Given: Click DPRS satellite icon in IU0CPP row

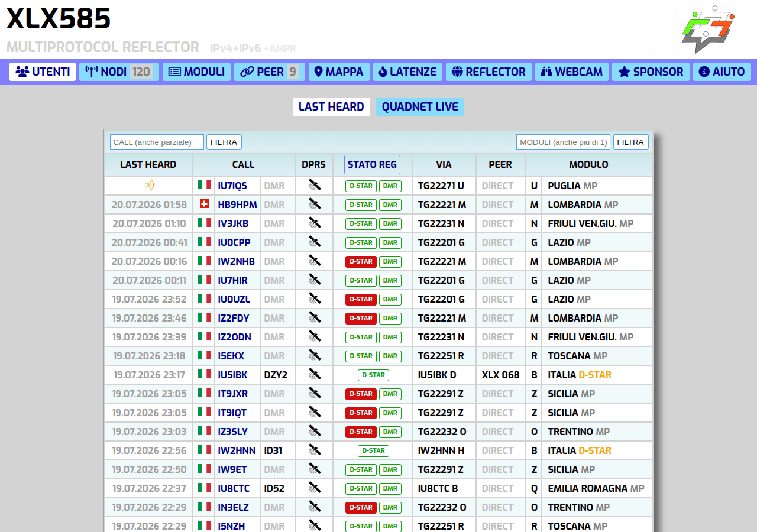Looking at the screenshot, I should coord(315,242).
